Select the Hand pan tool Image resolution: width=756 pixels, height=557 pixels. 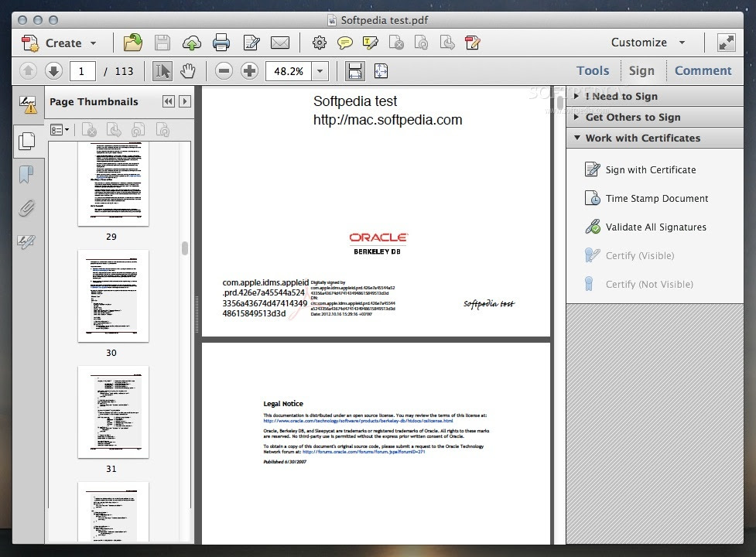(187, 71)
